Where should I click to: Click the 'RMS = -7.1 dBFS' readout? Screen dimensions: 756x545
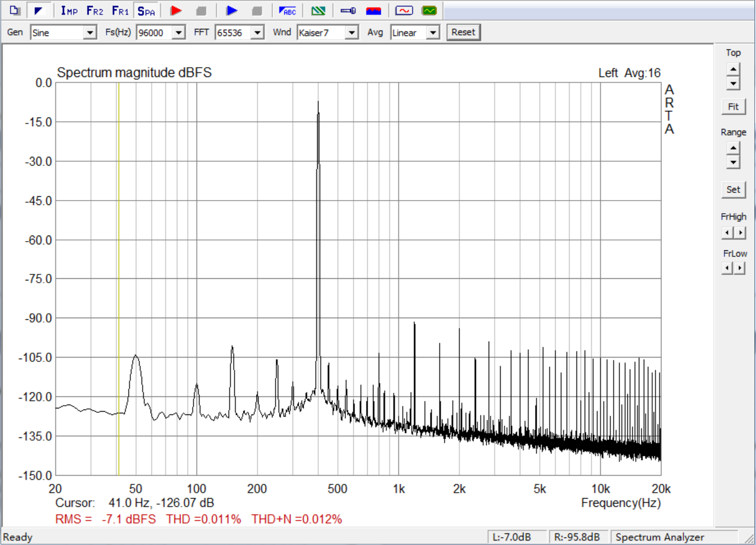pyautogui.click(x=106, y=519)
